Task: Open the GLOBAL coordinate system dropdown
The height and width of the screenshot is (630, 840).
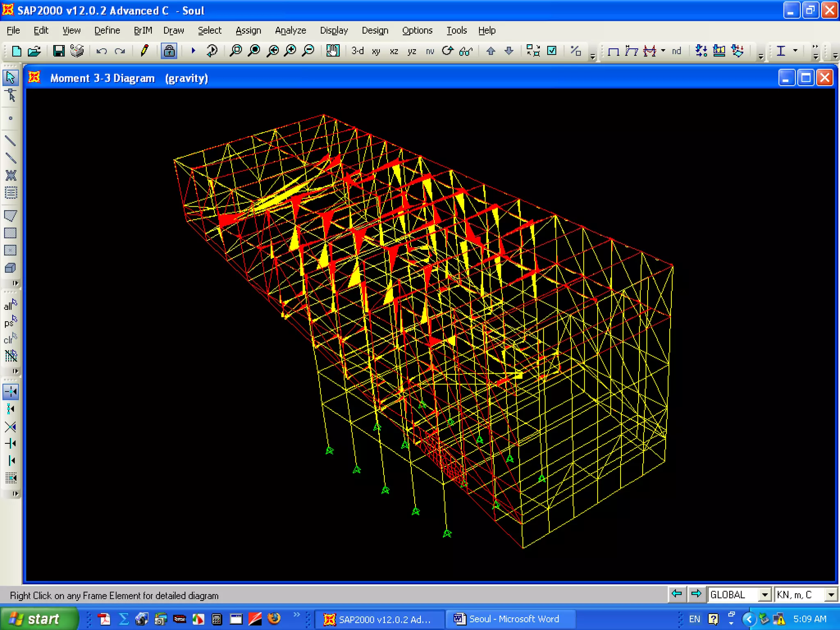Action: (x=765, y=595)
